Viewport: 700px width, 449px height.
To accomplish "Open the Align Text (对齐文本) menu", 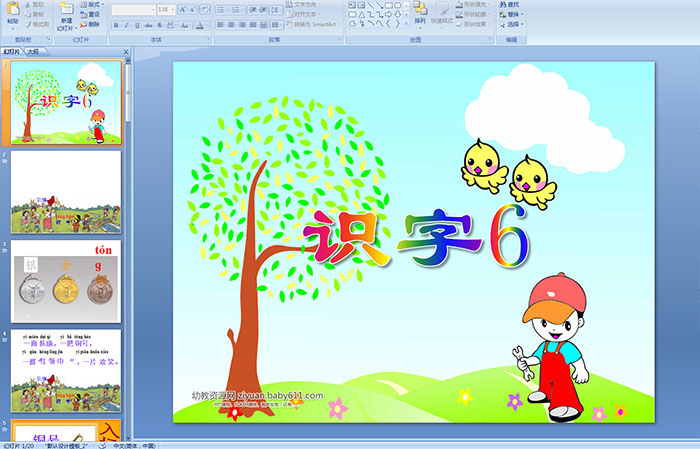I will coord(304,14).
